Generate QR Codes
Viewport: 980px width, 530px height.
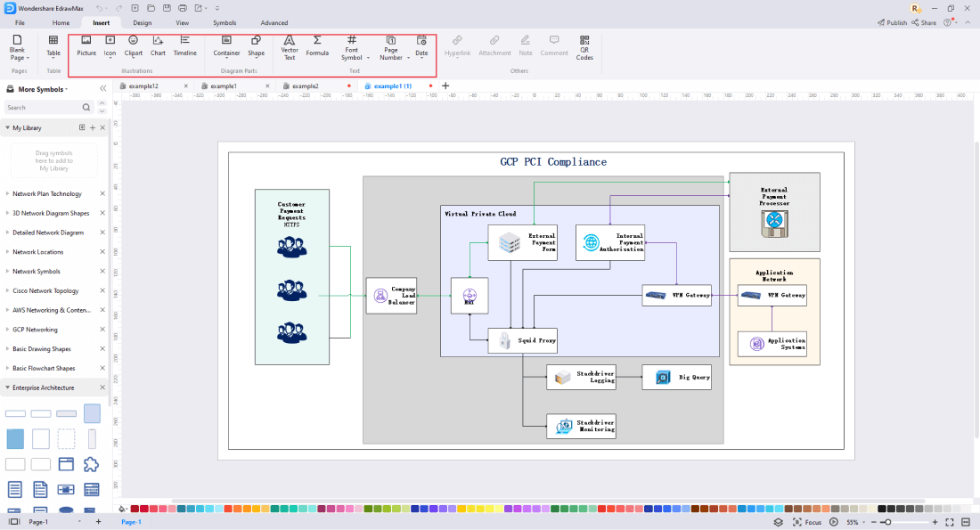[x=584, y=48]
